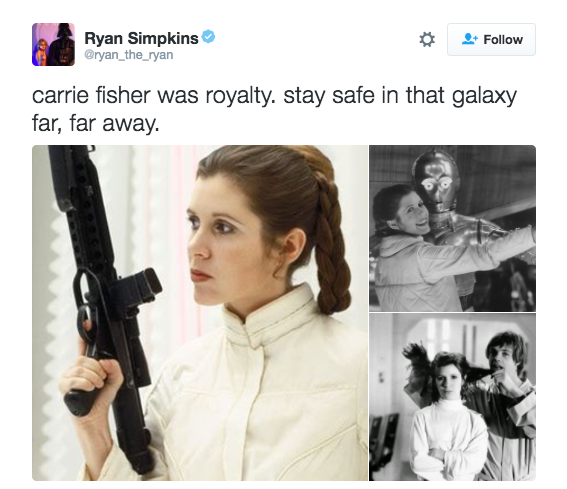The height and width of the screenshot is (489, 567).
Task: Click Darth Vader figure in the profile avatar
Action: click(63, 44)
